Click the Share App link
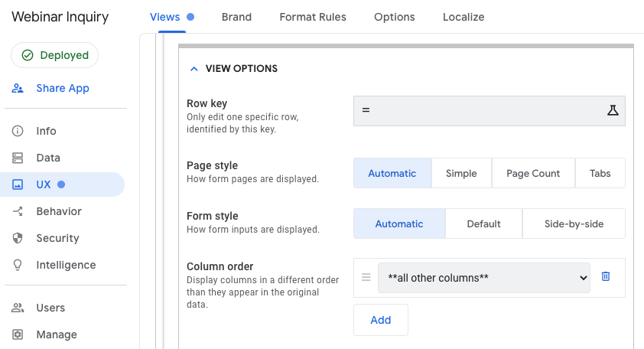Image resolution: width=644 pixels, height=349 pixels. [x=62, y=88]
